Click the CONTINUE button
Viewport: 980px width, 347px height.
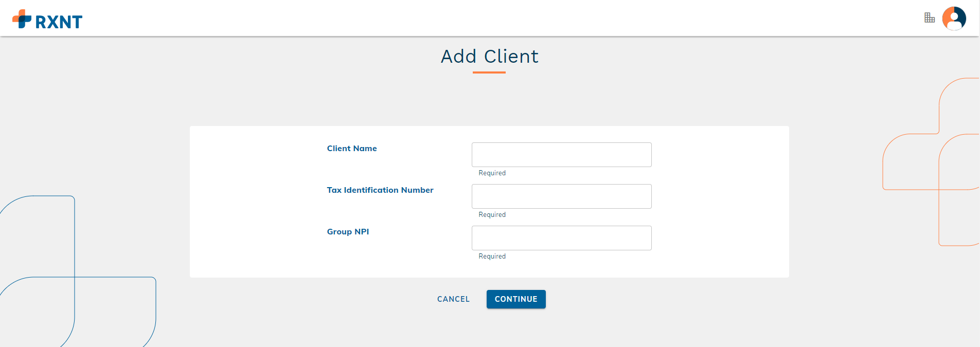pos(516,299)
